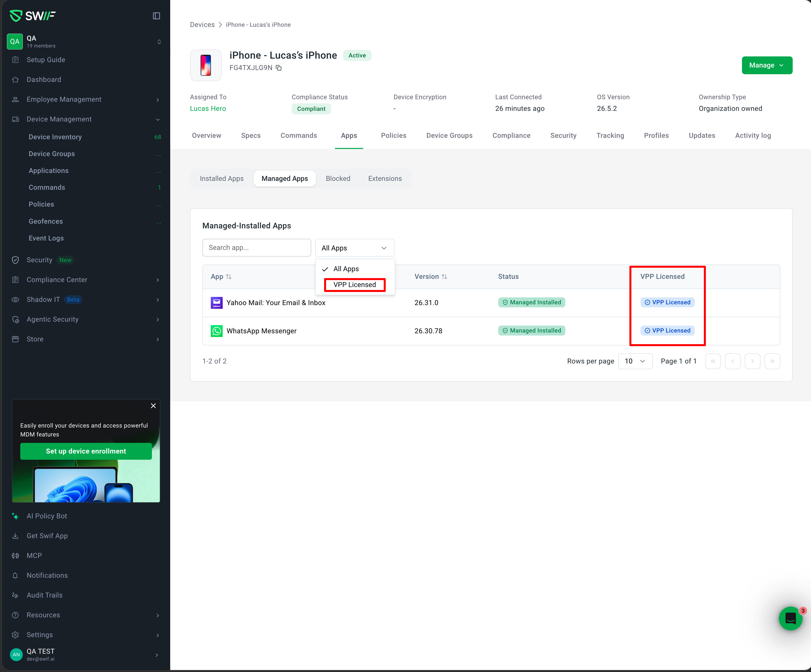Click the Search app input field
This screenshot has height=672, width=811.
tap(256, 248)
